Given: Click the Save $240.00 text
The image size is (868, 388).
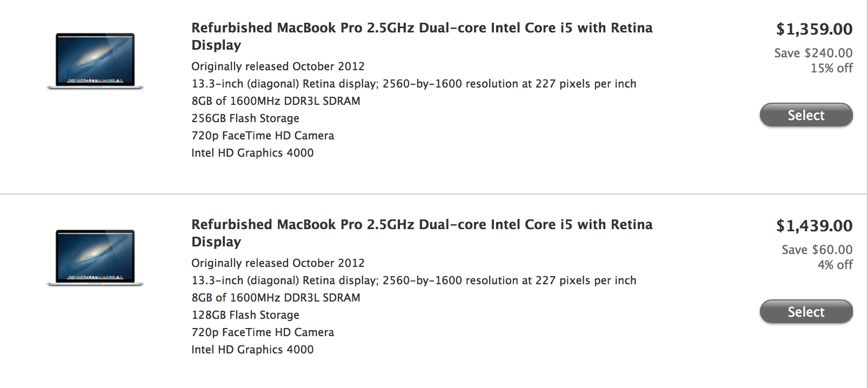Looking at the screenshot, I should click(x=813, y=53).
